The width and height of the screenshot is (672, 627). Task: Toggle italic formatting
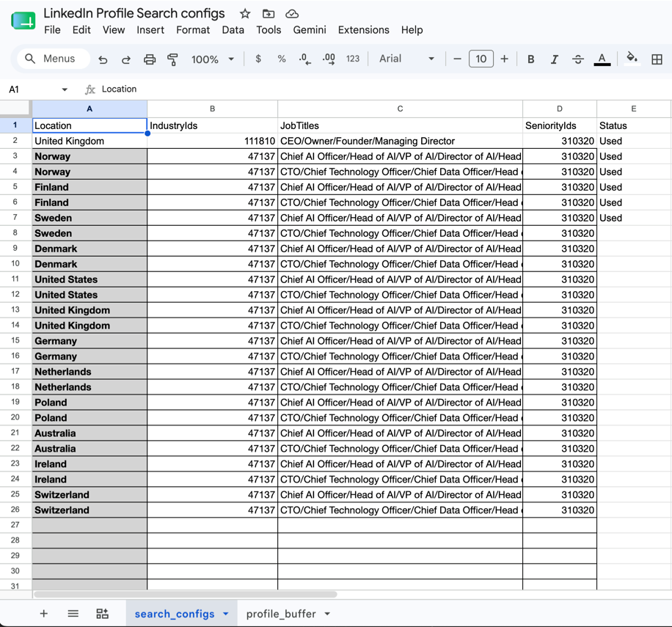click(x=554, y=59)
